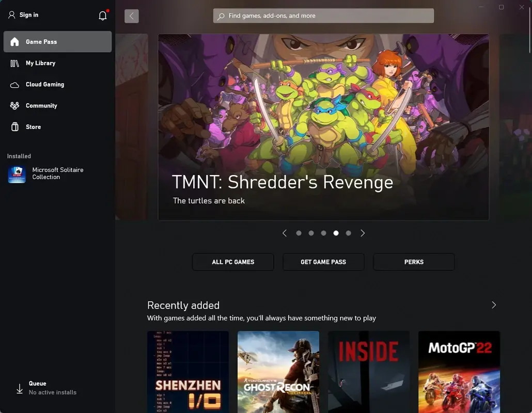The width and height of the screenshot is (532, 413).
Task: Click the PERKS button
Action: click(x=414, y=262)
